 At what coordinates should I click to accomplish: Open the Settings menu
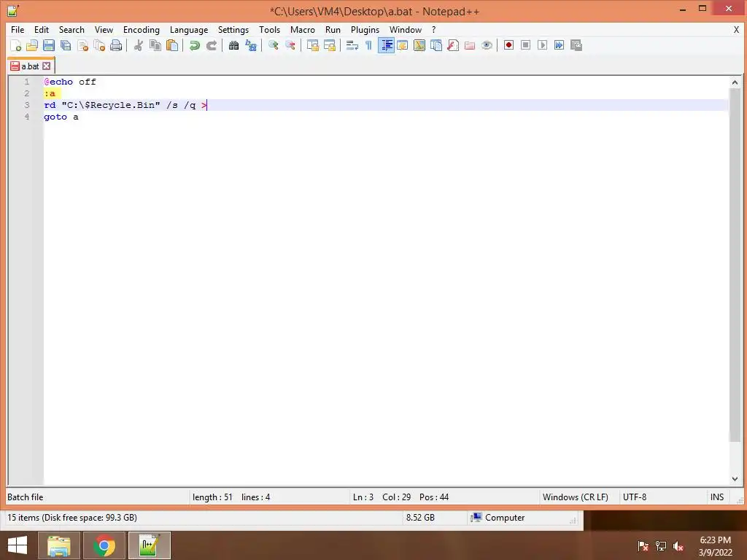click(233, 29)
